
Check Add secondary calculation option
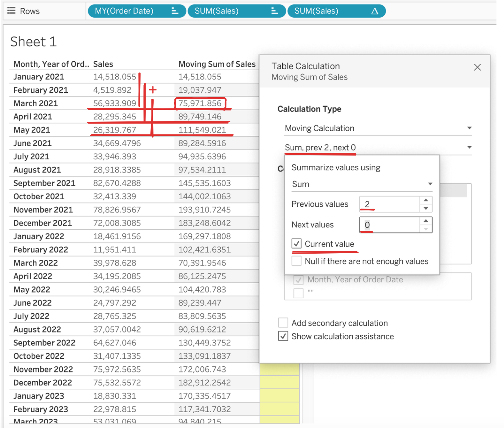click(x=283, y=323)
